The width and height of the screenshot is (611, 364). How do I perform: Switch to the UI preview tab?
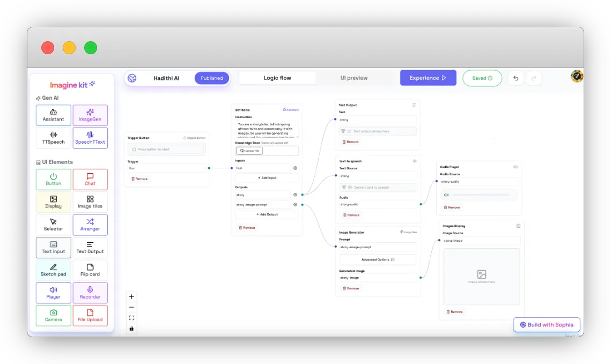354,78
